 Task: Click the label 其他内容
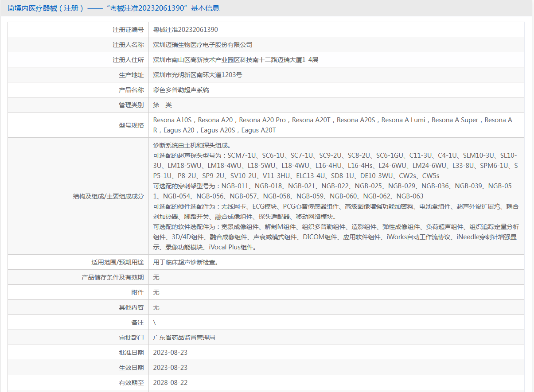132,307
